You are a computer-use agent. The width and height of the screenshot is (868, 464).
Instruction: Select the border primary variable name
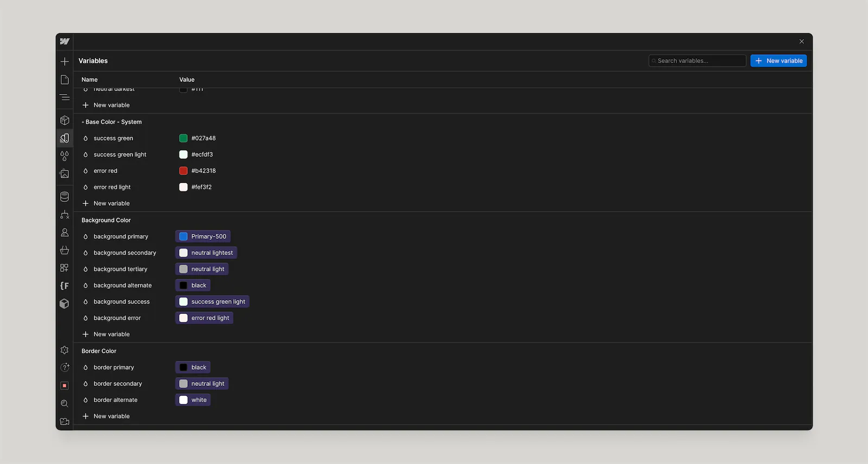coord(114,367)
